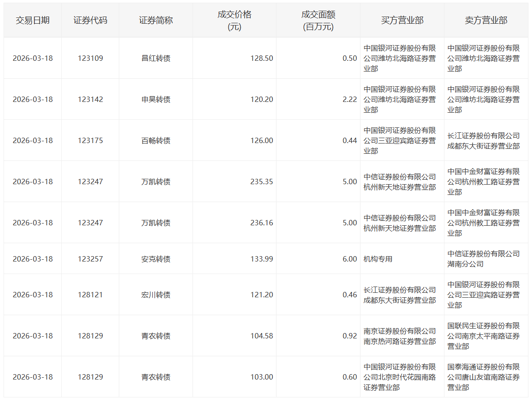Image resolution: width=532 pixels, height=401 pixels.
Task: Click price value 121.20
Action: pos(262,295)
